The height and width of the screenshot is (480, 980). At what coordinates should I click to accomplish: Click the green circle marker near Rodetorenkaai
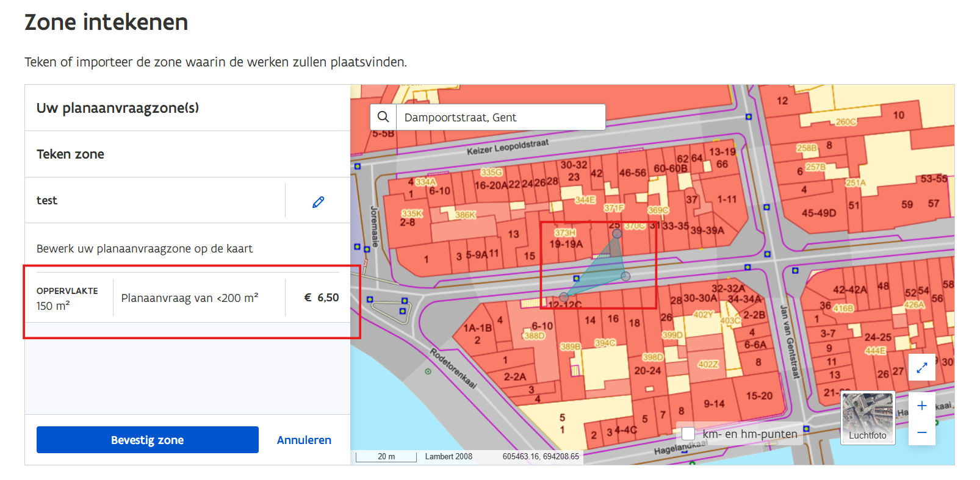click(x=428, y=371)
